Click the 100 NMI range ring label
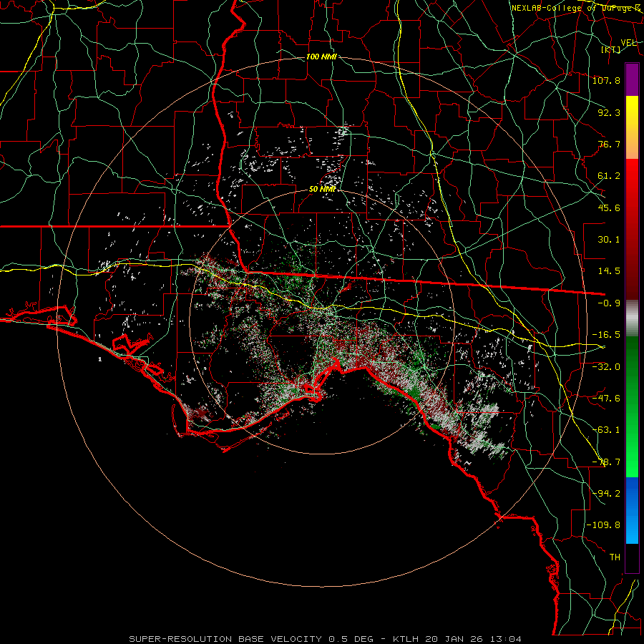 click(x=321, y=57)
